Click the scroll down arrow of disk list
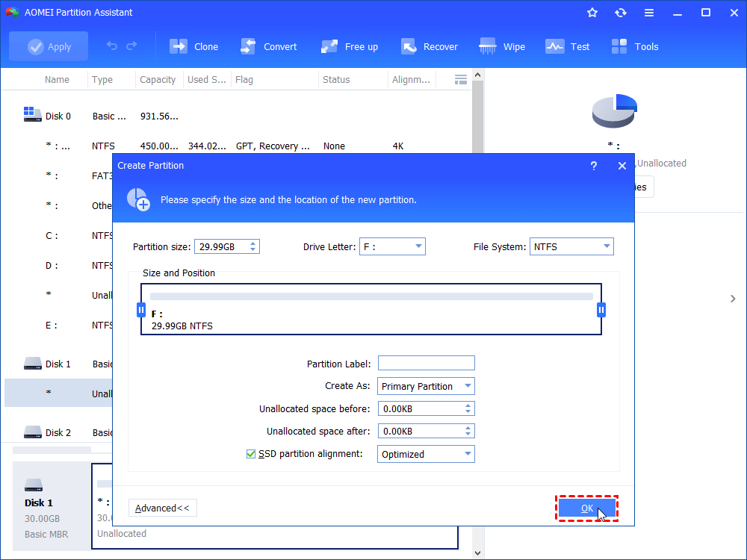Screen dimensions: 747x560 pyautogui.click(x=478, y=553)
